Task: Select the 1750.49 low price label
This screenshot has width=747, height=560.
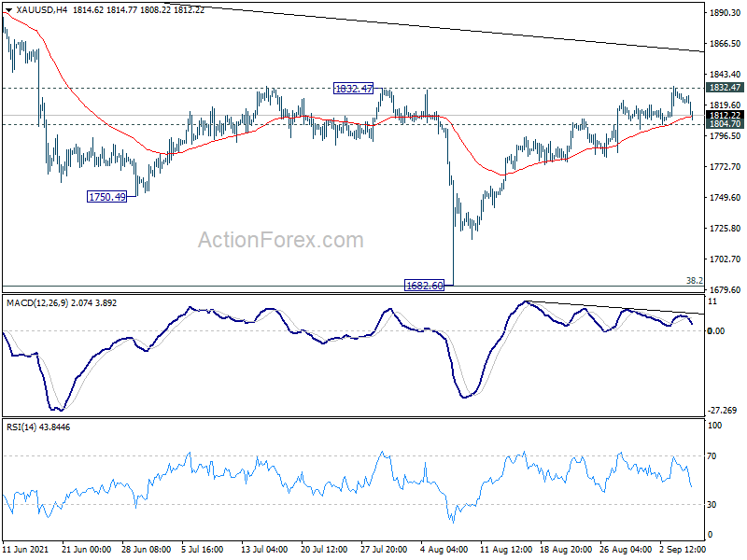Action: (x=106, y=197)
